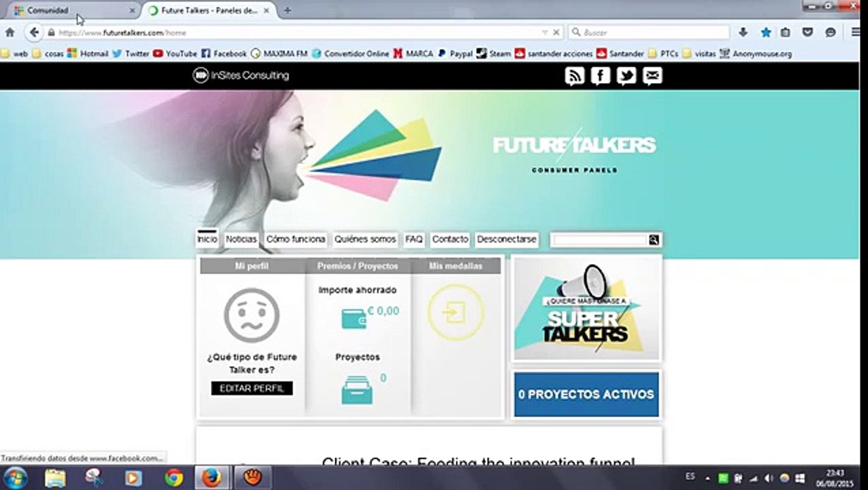The width and height of the screenshot is (868, 490).
Task: Select the Premios / Proyectos panel header
Action: (358, 266)
